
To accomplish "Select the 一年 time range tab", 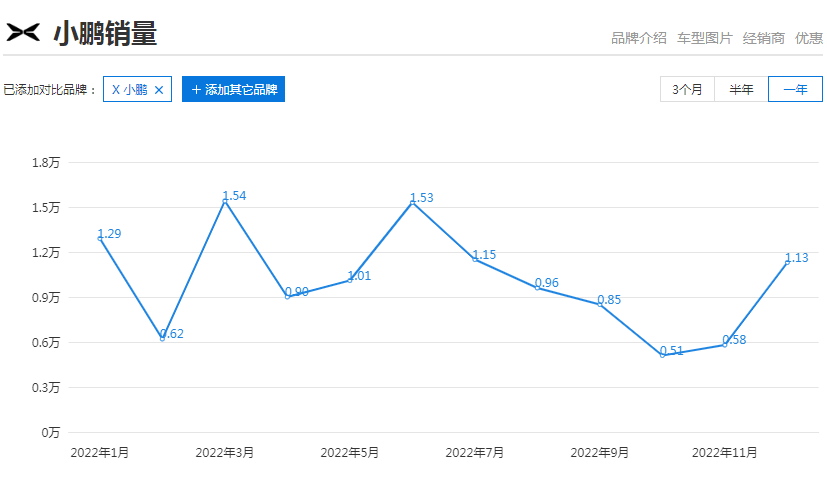I will [795, 89].
